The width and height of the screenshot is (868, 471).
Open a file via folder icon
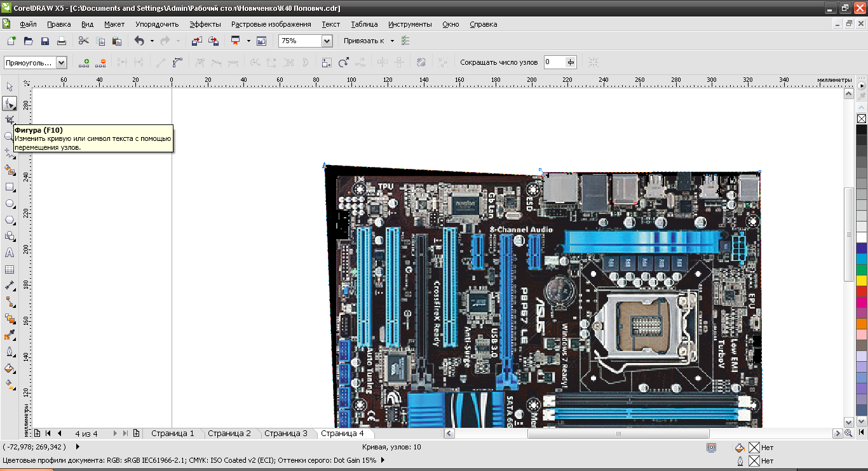pos(28,41)
